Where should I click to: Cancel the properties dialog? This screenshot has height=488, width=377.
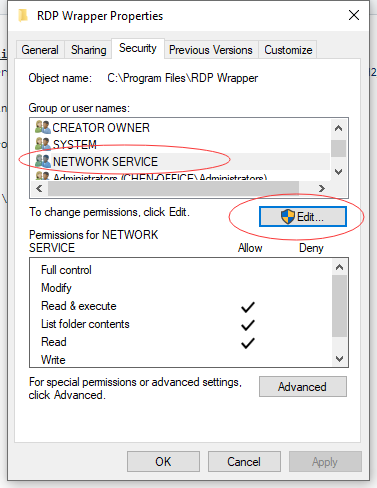244,462
